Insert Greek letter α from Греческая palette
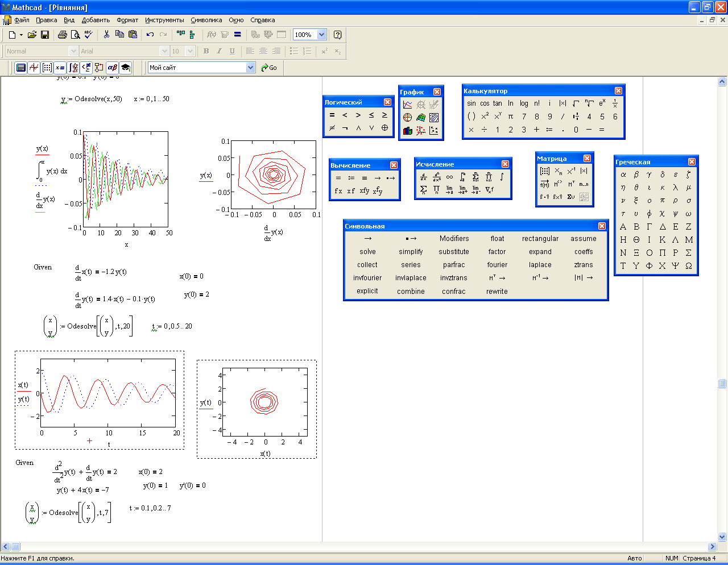Viewport: 728px width, 565px height. (623, 175)
